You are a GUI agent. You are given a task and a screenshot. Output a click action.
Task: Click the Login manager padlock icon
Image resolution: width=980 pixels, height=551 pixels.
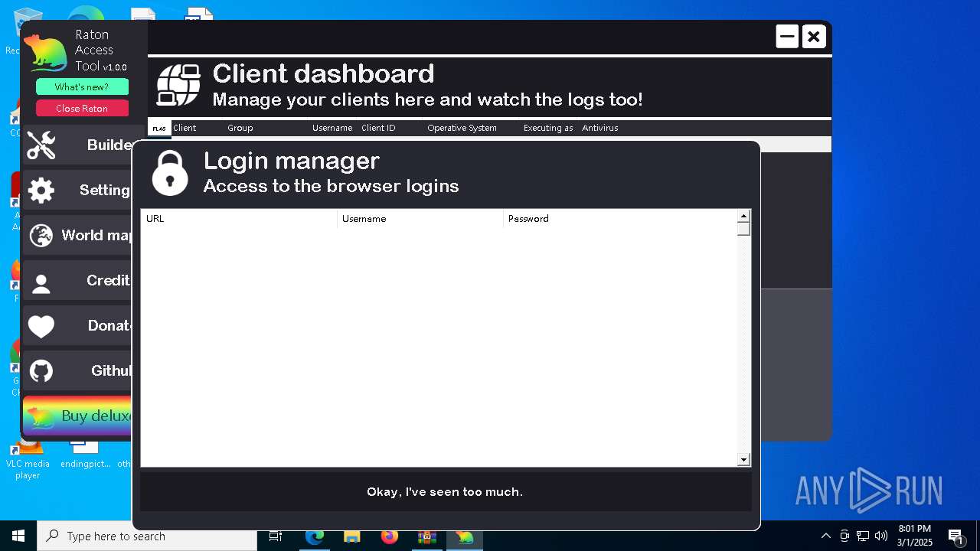tap(170, 173)
